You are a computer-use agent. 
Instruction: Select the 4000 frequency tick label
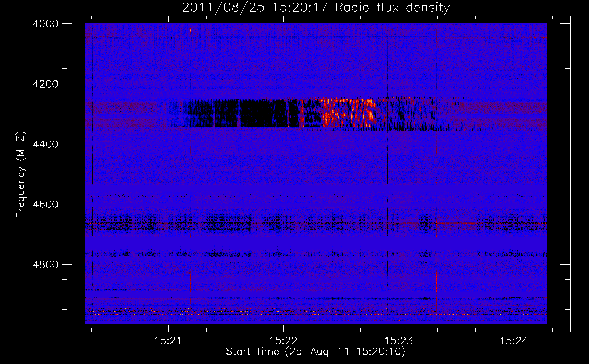[46, 24]
